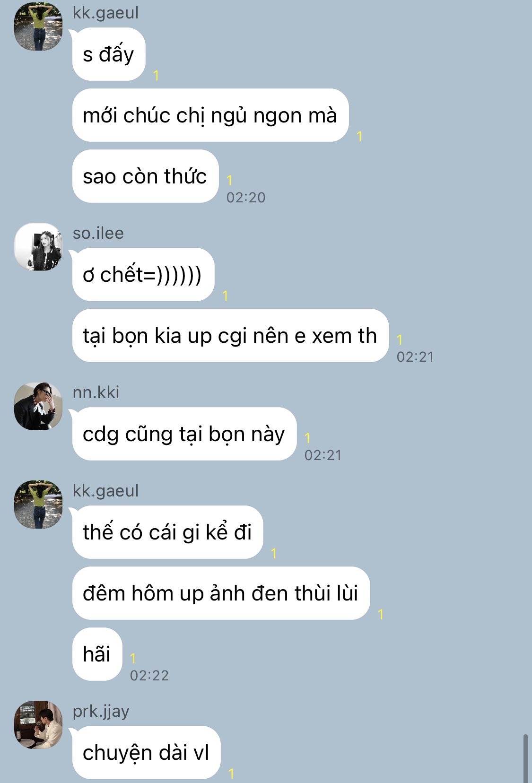Viewport: 532px width, 783px height.
Task: Click the scrollbar handle at the right edge
Action: [525, 758]
